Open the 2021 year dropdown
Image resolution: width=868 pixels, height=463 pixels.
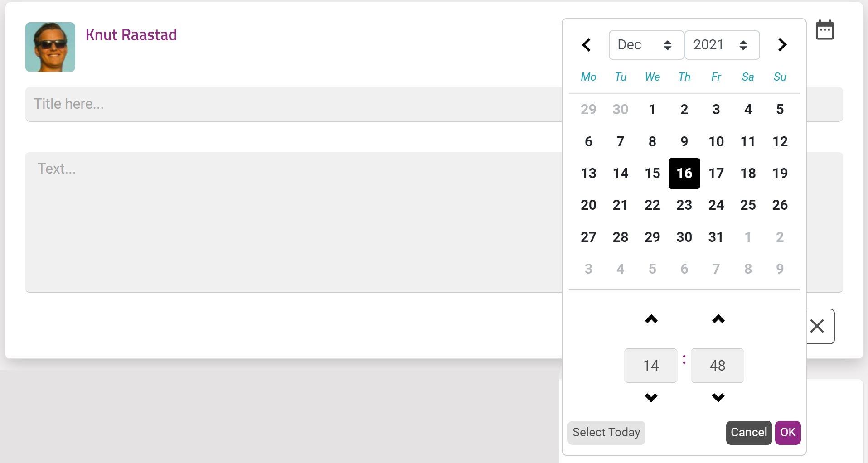tap(722, 45)
